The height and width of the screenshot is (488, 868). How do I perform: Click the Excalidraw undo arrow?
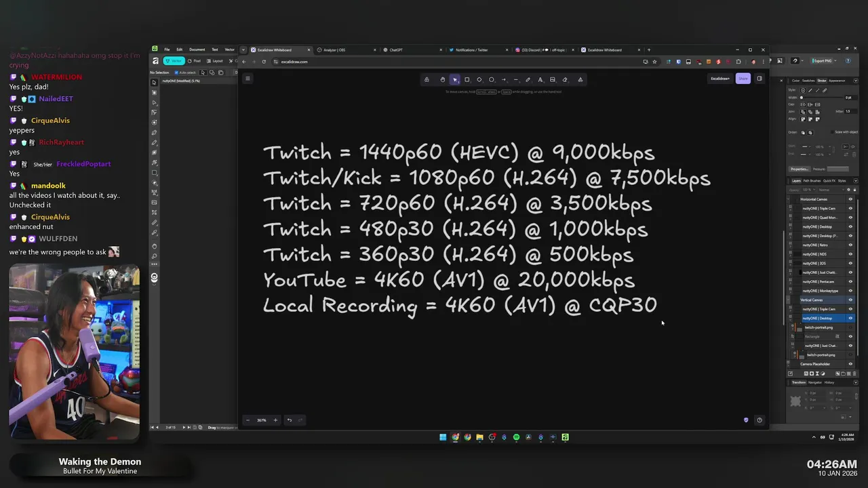[290, 420]
